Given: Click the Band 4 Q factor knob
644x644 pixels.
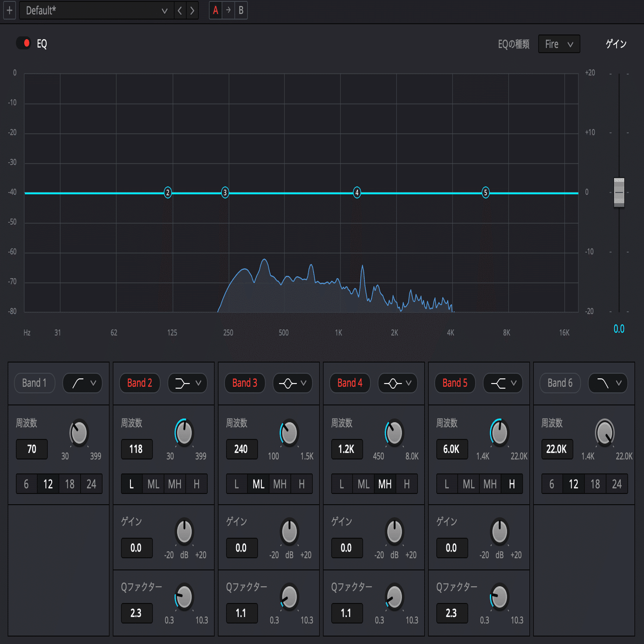Looking at the screenshot, I should click(394, 597).
